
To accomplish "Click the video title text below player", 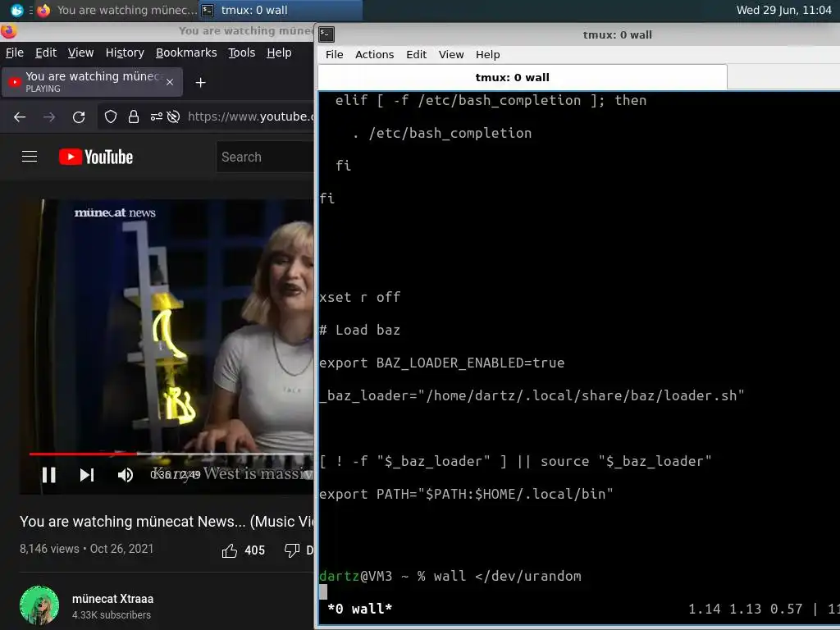I will point(167,522).
